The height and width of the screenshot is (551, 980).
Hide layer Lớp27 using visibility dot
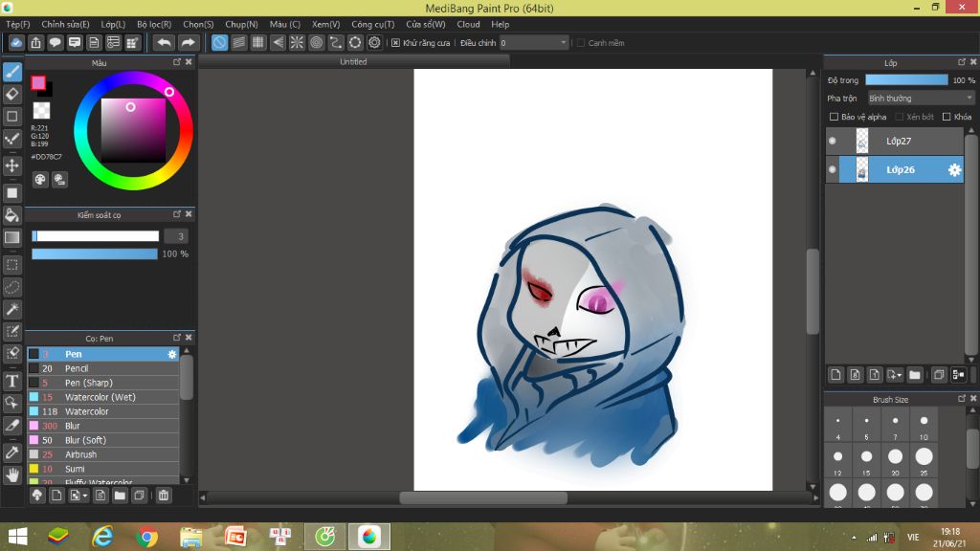(x=832, y=142)
